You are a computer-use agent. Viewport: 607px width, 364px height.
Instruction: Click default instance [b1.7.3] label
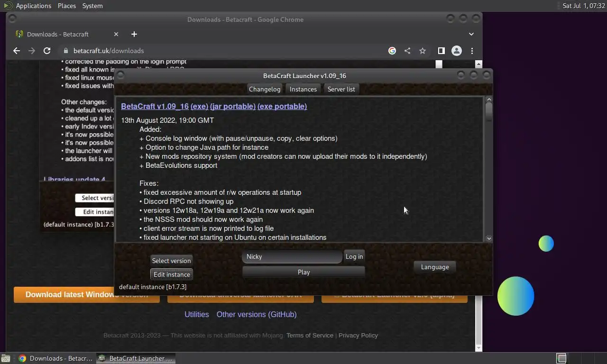pos(153,287)
